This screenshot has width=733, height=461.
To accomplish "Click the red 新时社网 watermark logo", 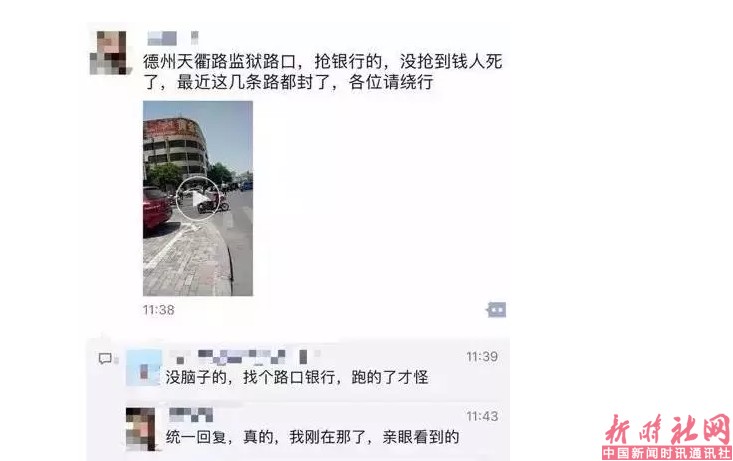I will click(667, 428).
